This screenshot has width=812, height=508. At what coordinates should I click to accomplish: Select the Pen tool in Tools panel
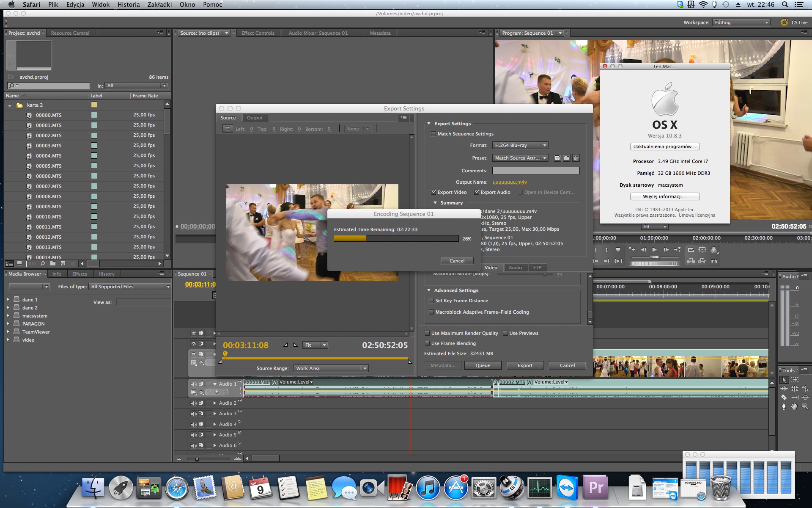[x=784, y=406]
